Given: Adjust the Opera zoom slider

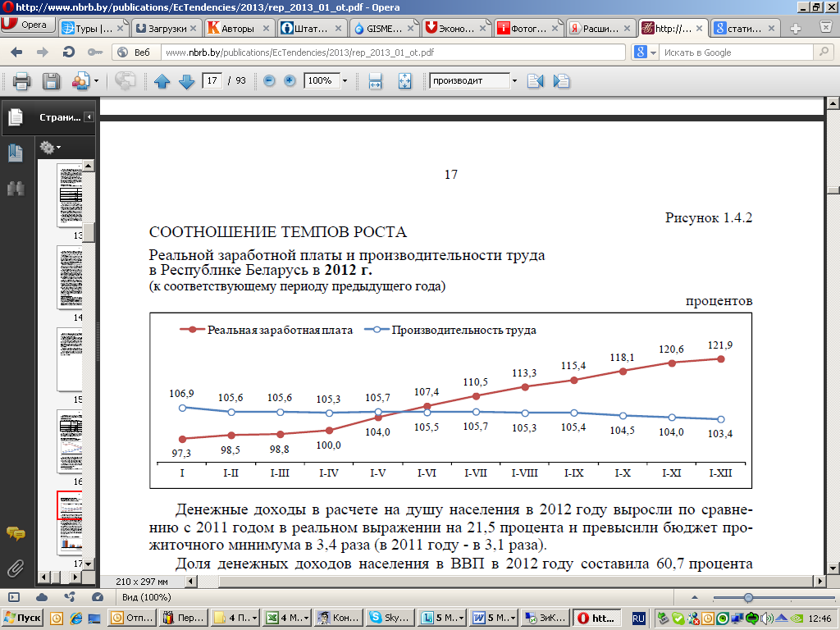Looking at the screenshot, I should 748,597.
